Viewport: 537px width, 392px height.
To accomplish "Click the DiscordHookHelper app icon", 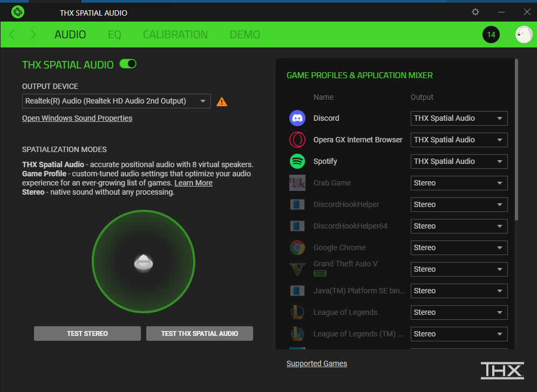I will (297, 204).
